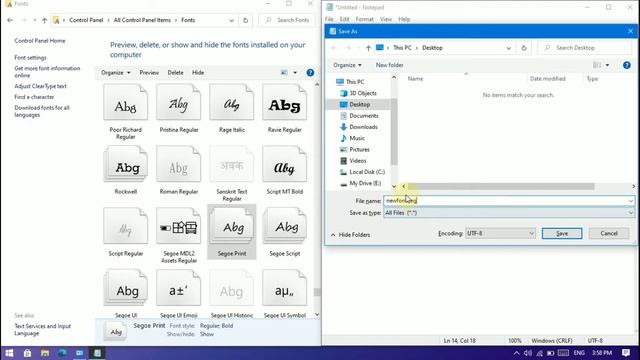
Task: Select the Script Regular font icon
Action: pos(125,226)
